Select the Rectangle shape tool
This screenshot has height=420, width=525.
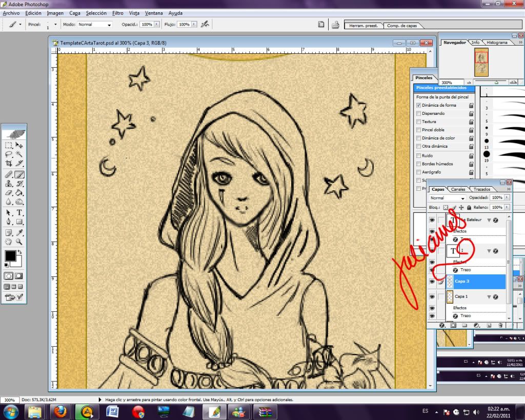click(x=19, y=222)
